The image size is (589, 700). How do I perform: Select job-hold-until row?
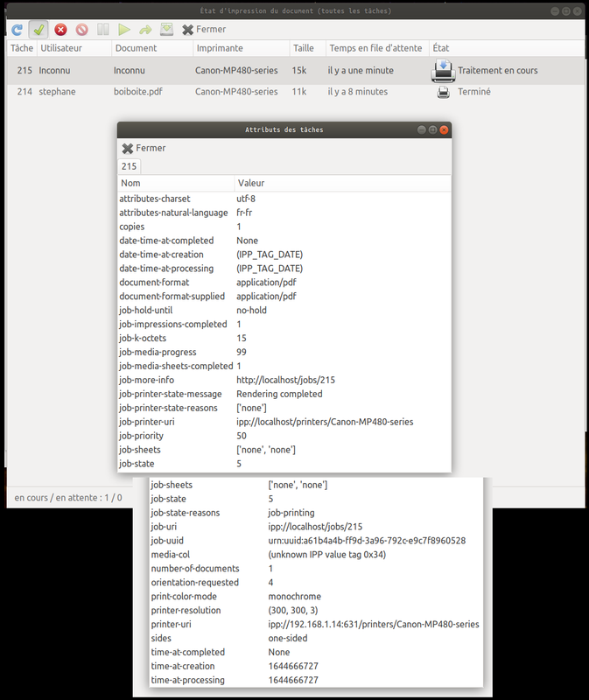click(284, 311)
